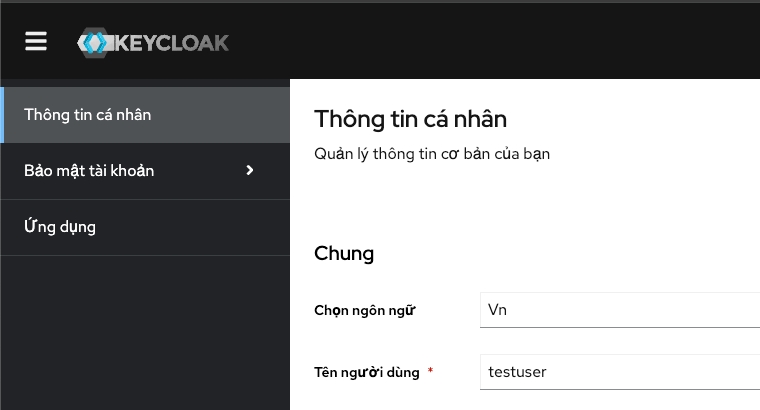Open the Bảo mật tài khoản section

[x=90, y=171]
